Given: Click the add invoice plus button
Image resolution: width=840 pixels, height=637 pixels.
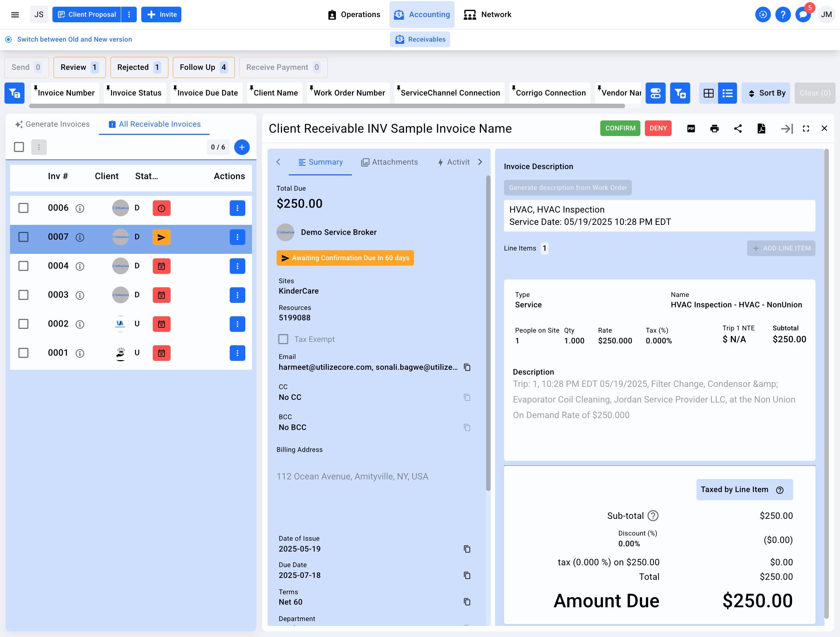Looking at the screenshot, I should tap(242, 147).
